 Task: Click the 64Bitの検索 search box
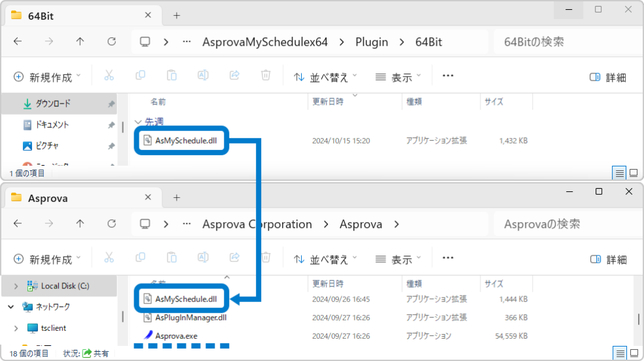pos(567,41)
